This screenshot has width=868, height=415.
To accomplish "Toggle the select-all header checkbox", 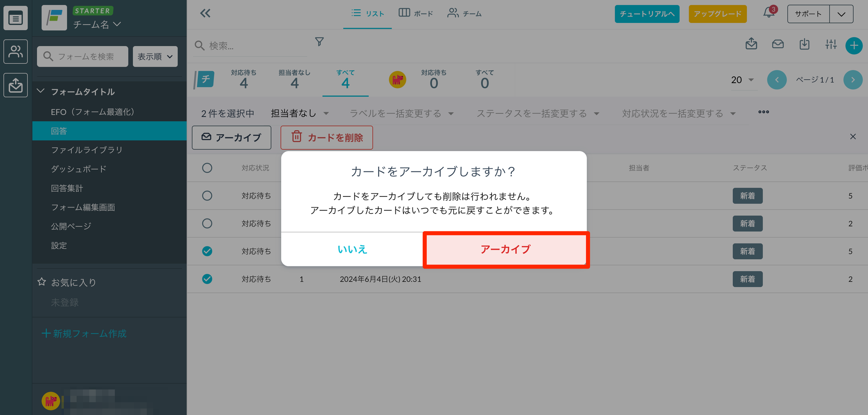I will pyautogui.click(x=207, y=168).
